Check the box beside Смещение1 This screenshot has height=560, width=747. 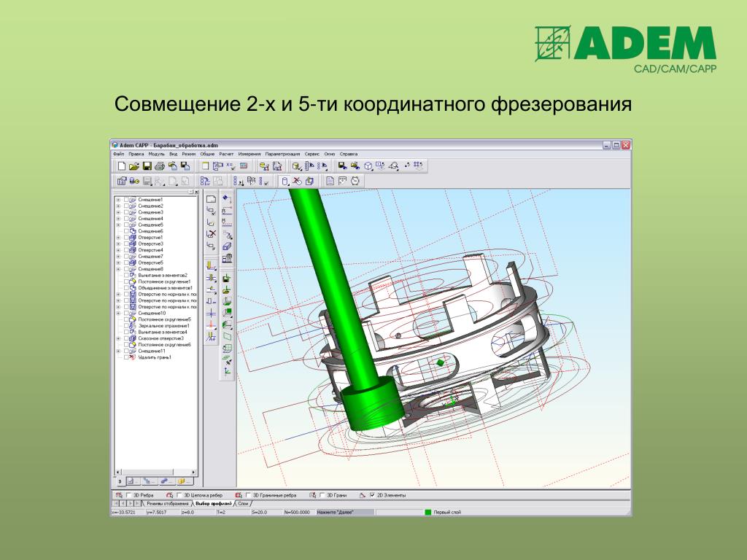tap(126, 200)
